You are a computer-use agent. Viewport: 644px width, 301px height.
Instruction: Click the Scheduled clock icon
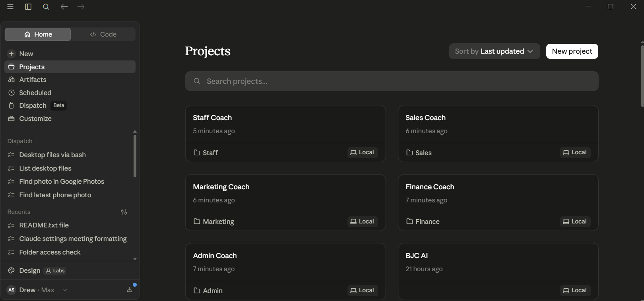(x=12, y=93)
